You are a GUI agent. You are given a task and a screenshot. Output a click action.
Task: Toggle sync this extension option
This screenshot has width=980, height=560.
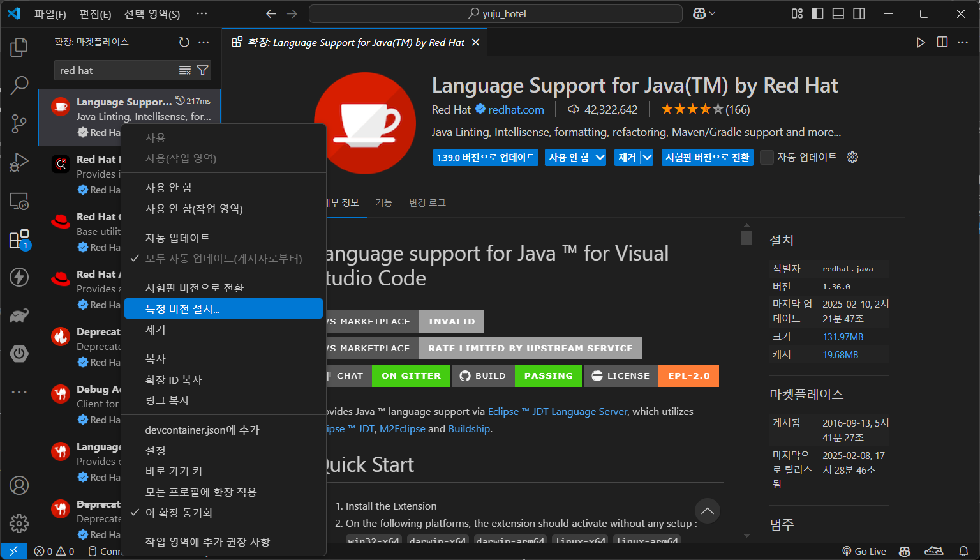coord(223,513)
